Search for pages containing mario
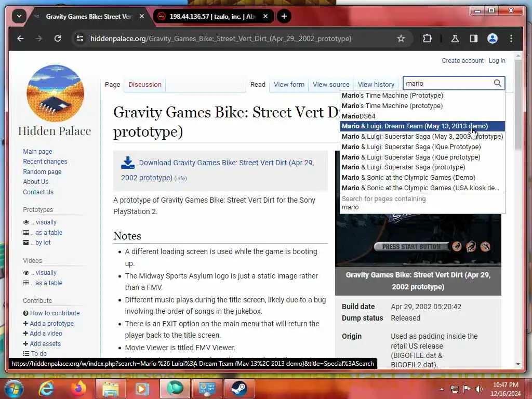Viewport: 532px width, 399px height. coord(422,203)
